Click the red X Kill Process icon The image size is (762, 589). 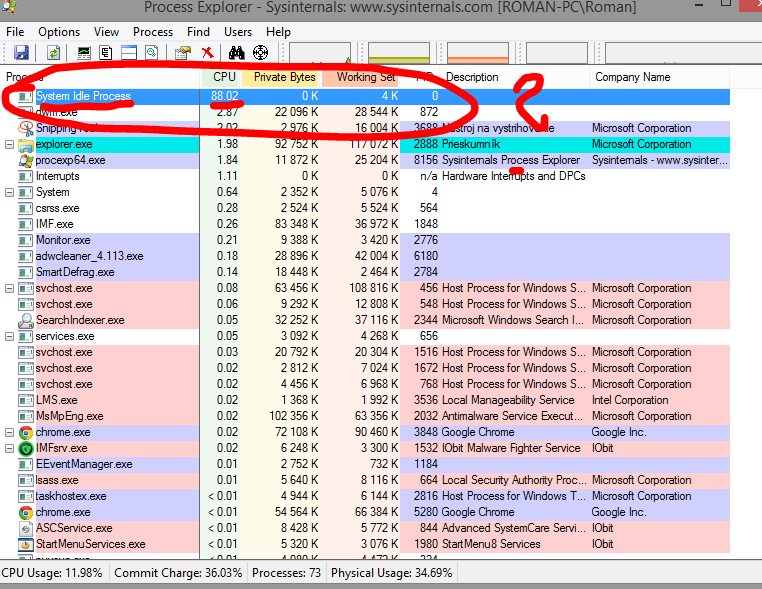pyautogui.click(x=207, y=52)
